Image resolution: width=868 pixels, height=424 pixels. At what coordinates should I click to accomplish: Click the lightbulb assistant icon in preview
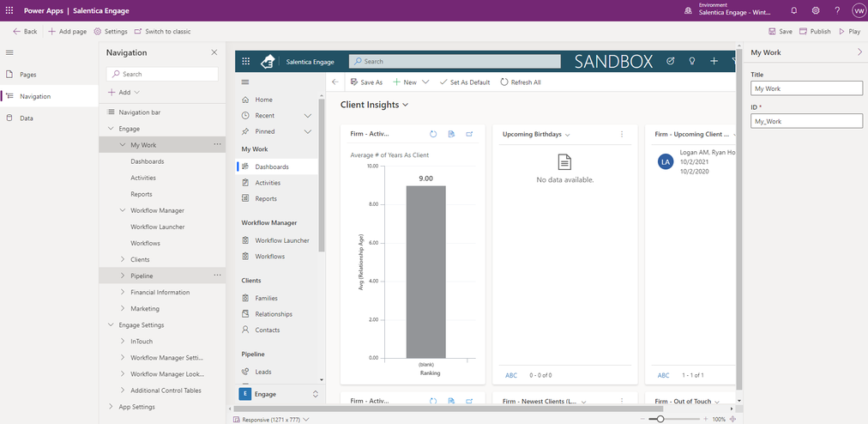pyautogui.click(x=692, y=62)
